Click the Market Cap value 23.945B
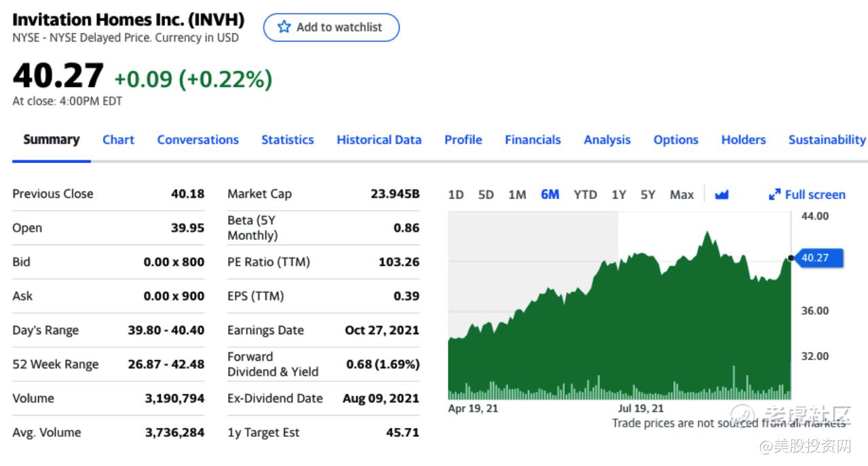 [x=395, y=194]
